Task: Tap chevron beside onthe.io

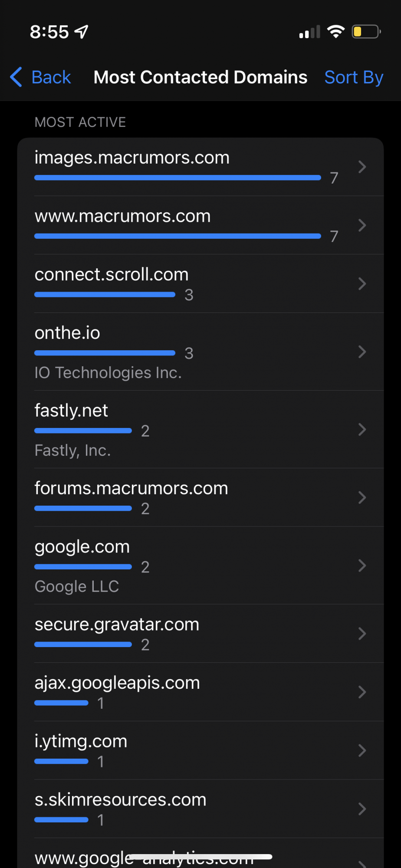Action: (x=362, y=352)
